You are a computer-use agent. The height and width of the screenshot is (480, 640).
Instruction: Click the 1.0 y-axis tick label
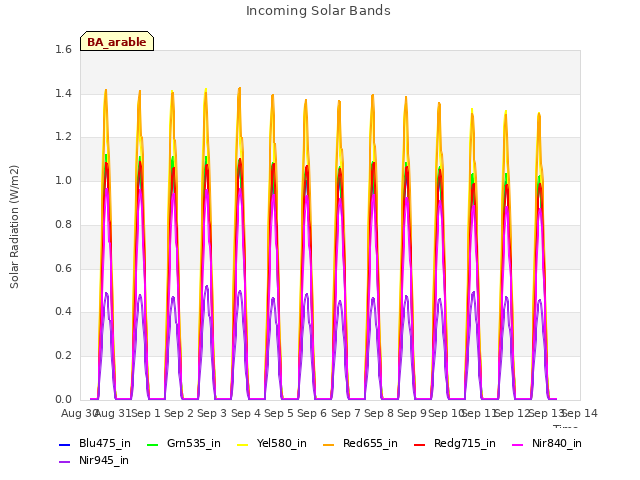click(x=63, y=180)
